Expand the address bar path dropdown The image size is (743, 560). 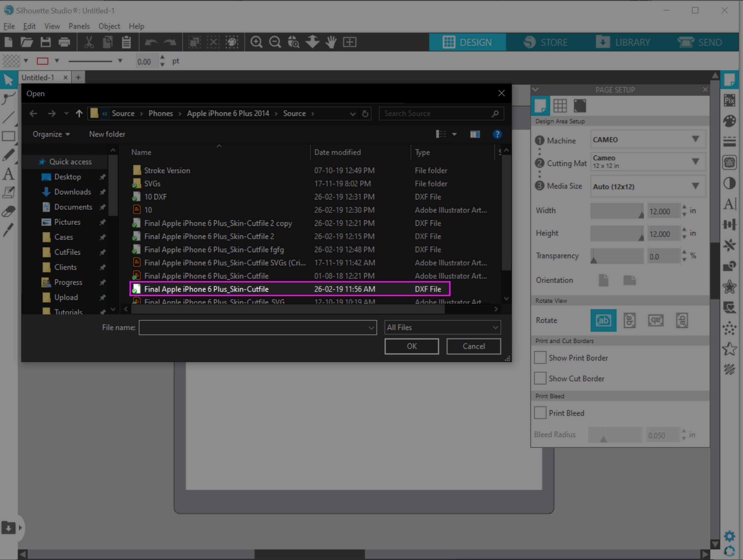click(353, 114)
